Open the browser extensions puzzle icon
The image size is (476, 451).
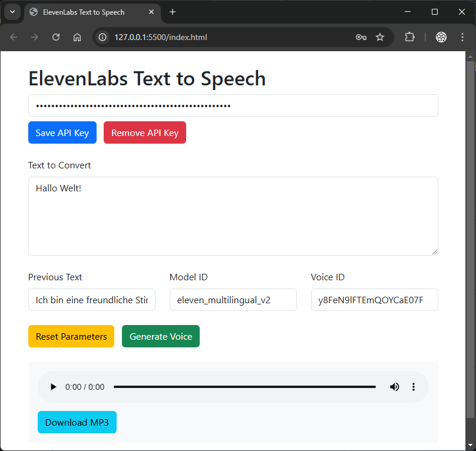point(410,37)
